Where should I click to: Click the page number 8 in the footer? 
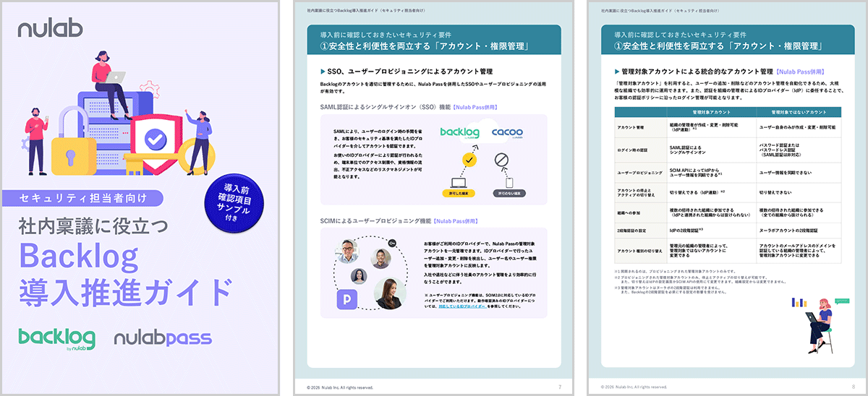[x=854, y=387]
